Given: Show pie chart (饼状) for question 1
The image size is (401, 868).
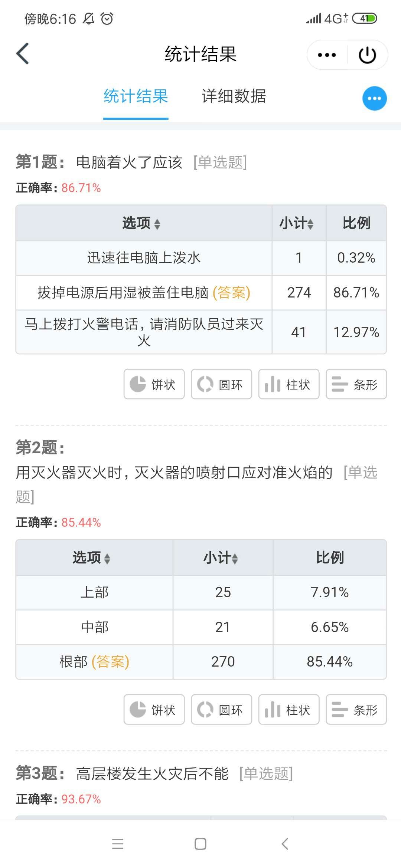Looking at the screenshot, I should [x=154, y=384].
